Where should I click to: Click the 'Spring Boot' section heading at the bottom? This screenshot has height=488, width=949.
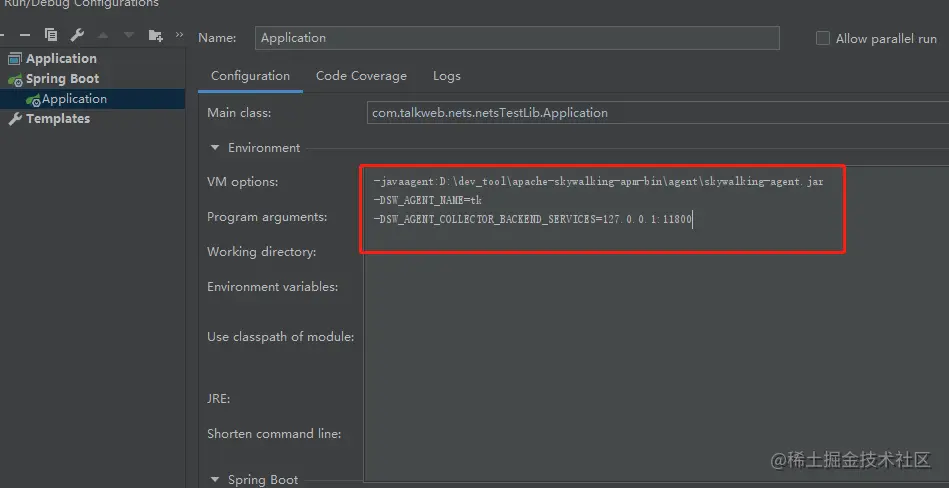coord(263,480)
